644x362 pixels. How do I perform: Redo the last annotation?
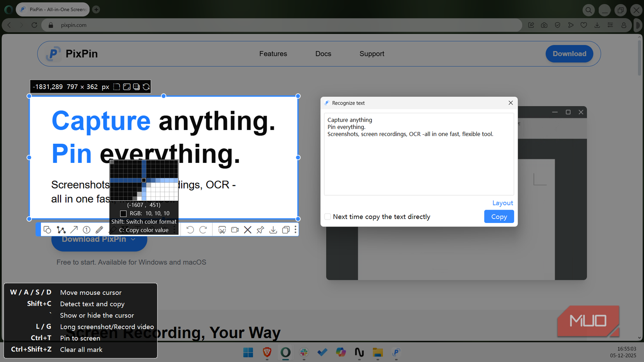[x=203, y=230]
